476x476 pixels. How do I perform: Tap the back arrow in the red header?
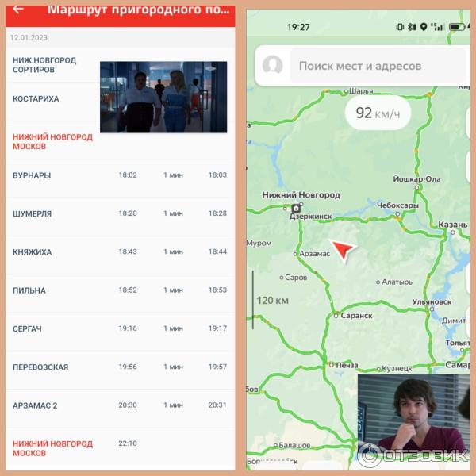[18, 10]
